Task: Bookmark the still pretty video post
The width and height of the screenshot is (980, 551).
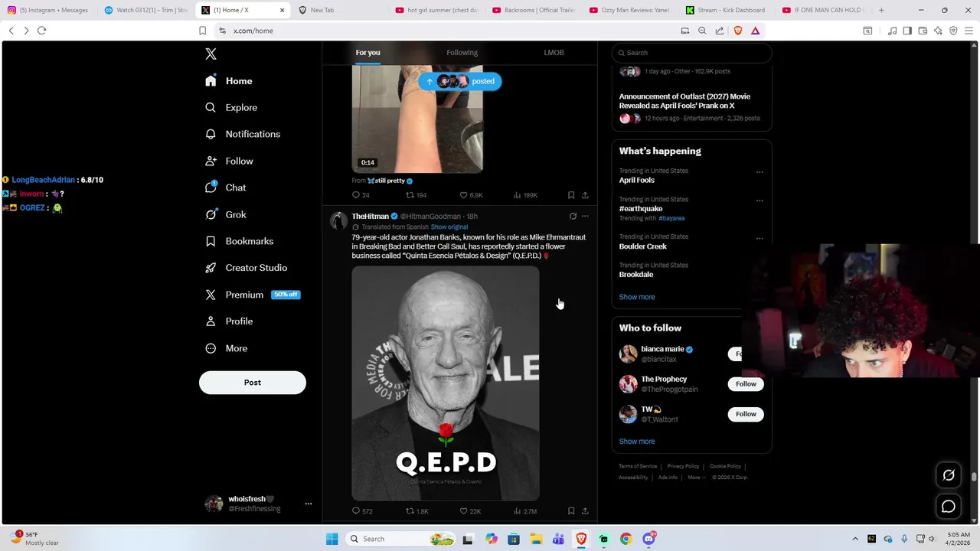Action: 571,195
